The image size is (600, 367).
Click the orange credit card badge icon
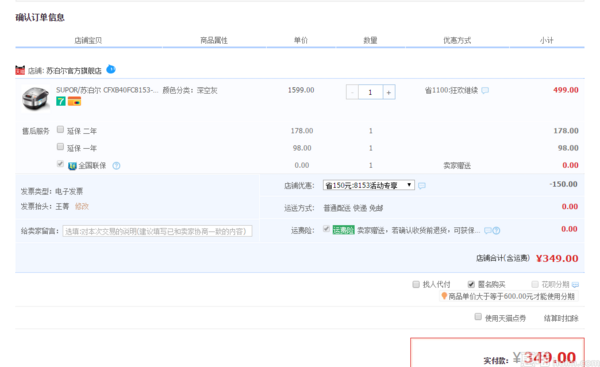coord(74,101)
